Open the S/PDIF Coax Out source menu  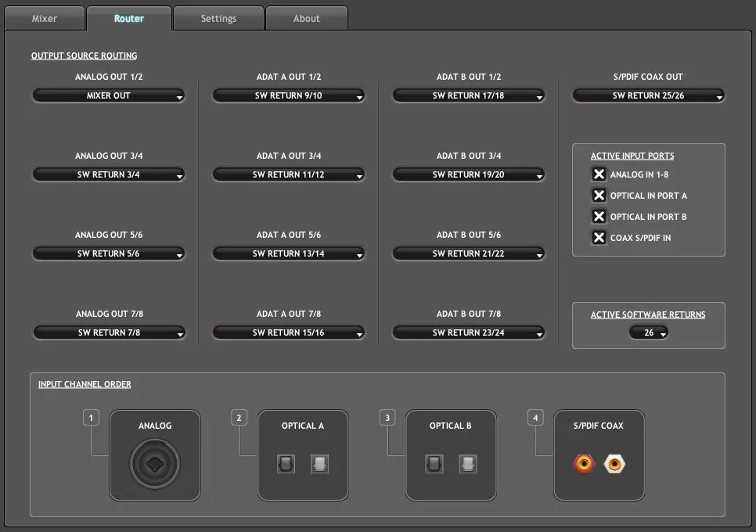pyautogui.click(x=648, y=95)
